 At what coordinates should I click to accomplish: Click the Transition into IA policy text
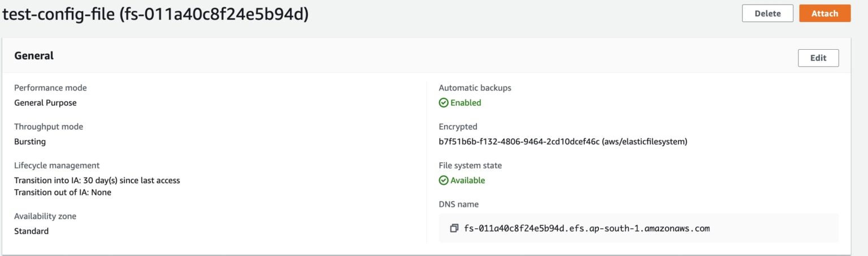[97, 181]
